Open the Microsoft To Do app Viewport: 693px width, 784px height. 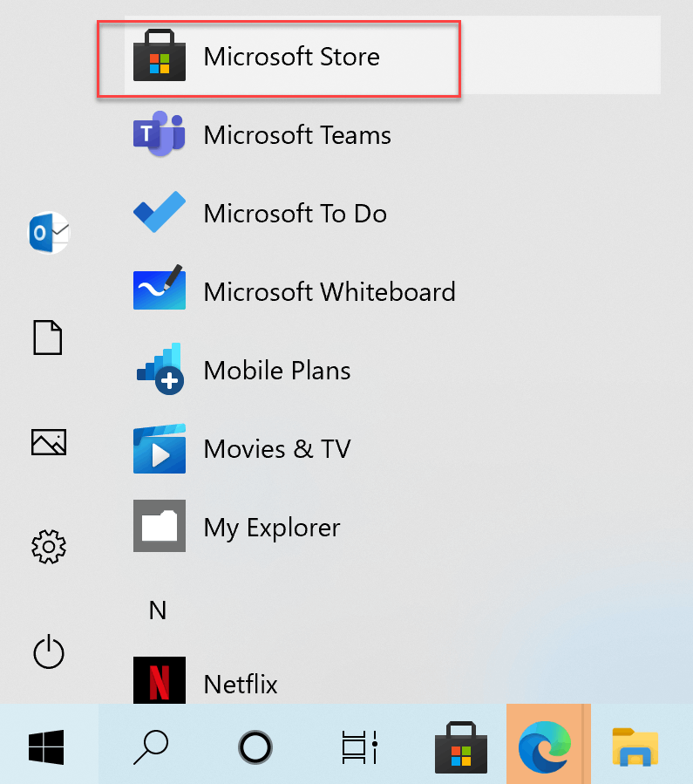[392, 213]
